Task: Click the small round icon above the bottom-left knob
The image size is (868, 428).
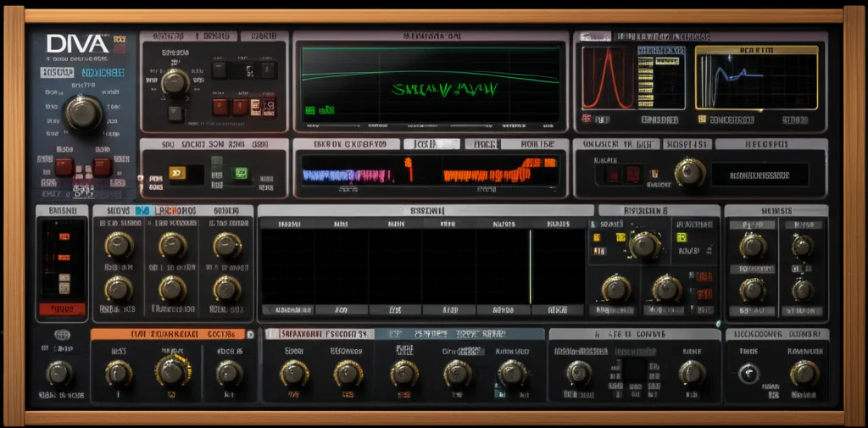Action: tap(61, 335)
